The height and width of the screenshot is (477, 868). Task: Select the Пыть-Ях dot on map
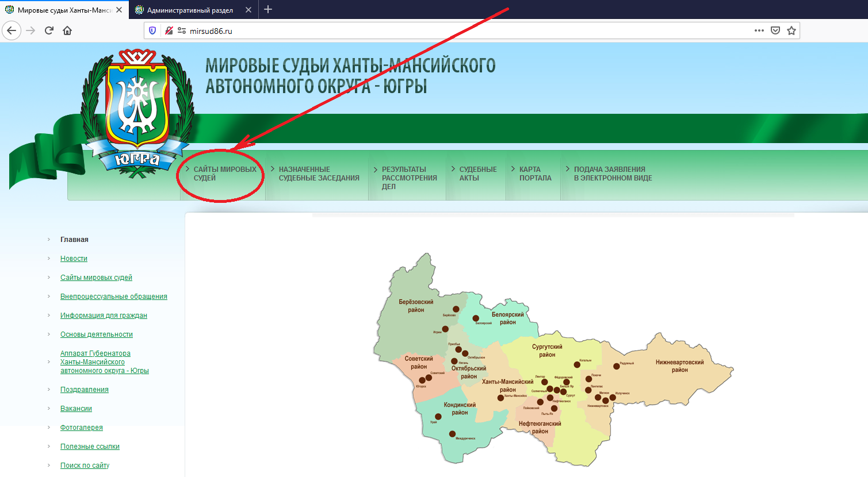(x=554, y=409)
